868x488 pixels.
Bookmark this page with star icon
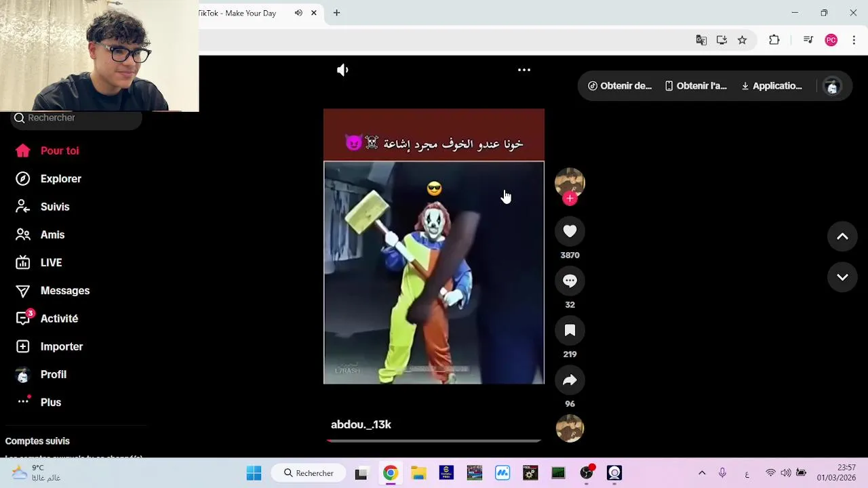[742, 40]
